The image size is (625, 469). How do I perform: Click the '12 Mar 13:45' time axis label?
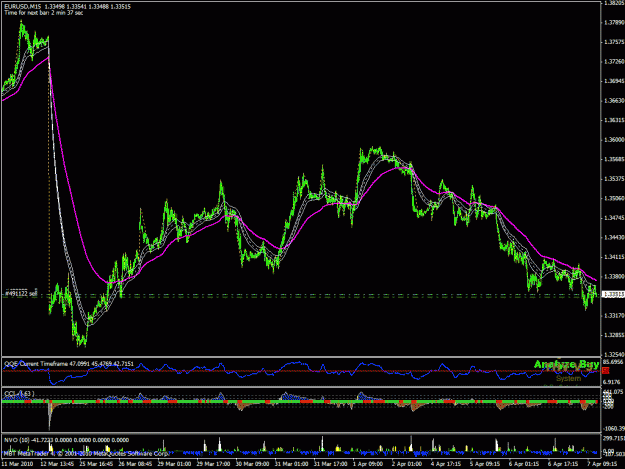point(57,464)
